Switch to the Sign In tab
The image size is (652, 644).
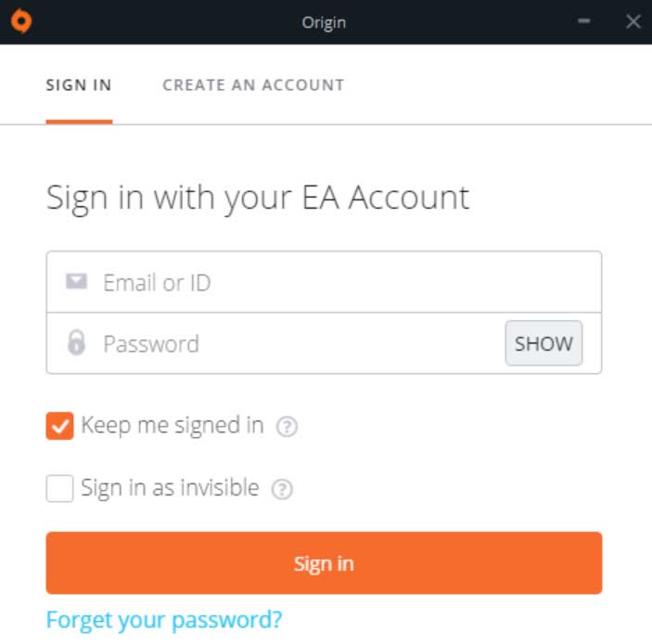click(79, 85)
